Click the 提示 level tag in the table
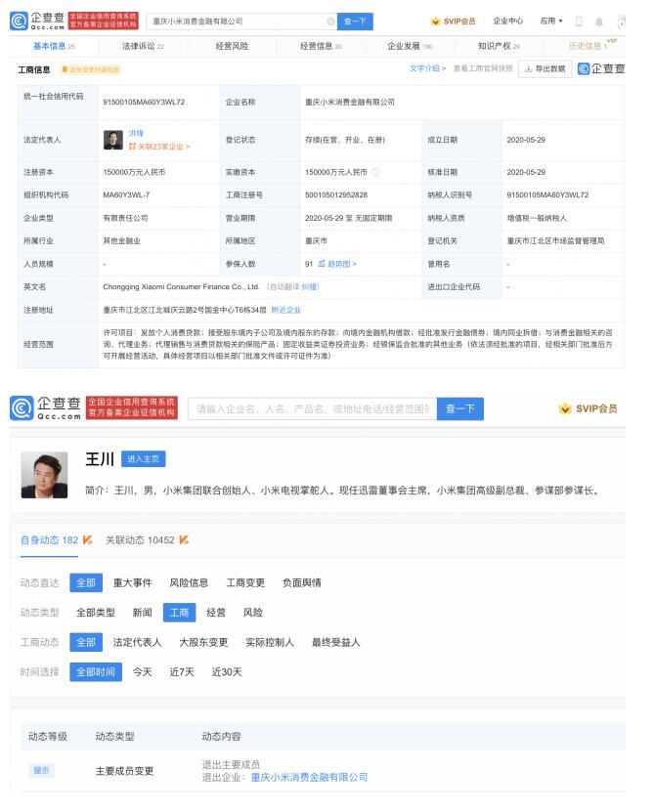 coord(41,771)
